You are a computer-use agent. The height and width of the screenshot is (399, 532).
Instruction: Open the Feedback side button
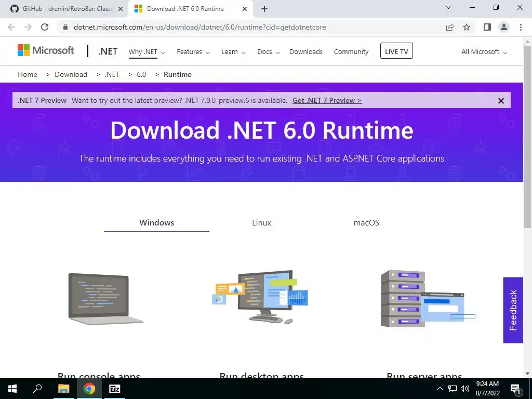(x=513, y=310)
